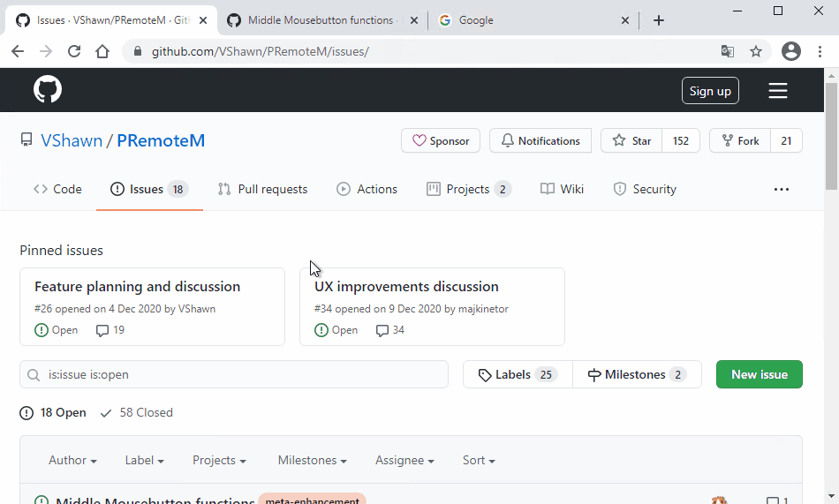
Task: Click the is:issue is:open search field
Action: click(234, 374)
